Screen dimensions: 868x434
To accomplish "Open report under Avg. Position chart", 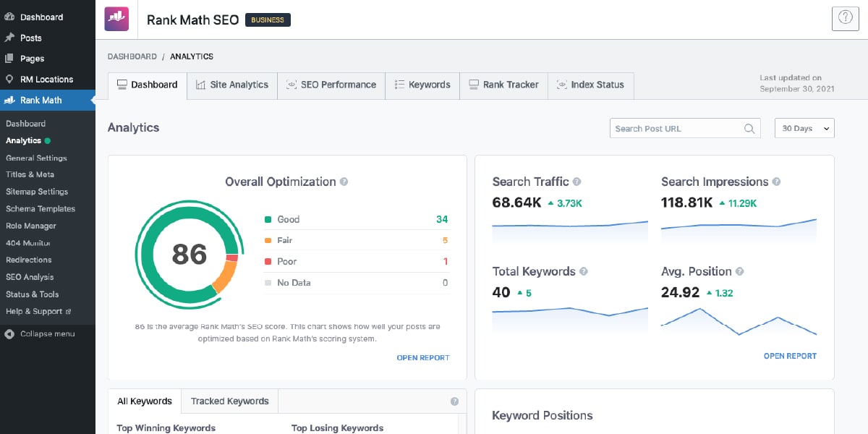I will 790,356.
